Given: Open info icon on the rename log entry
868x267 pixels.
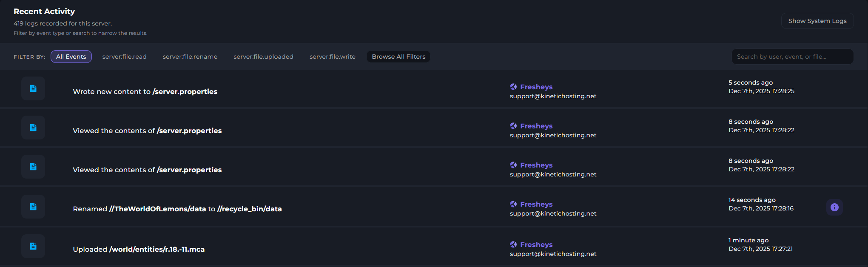Looking at the screenshot, I should [x=834, y=207].
